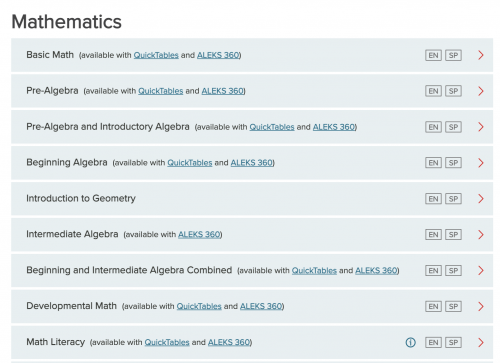Select SP badge for Developmental Math
The image size is (500, 363).
[x=453, y=306]
